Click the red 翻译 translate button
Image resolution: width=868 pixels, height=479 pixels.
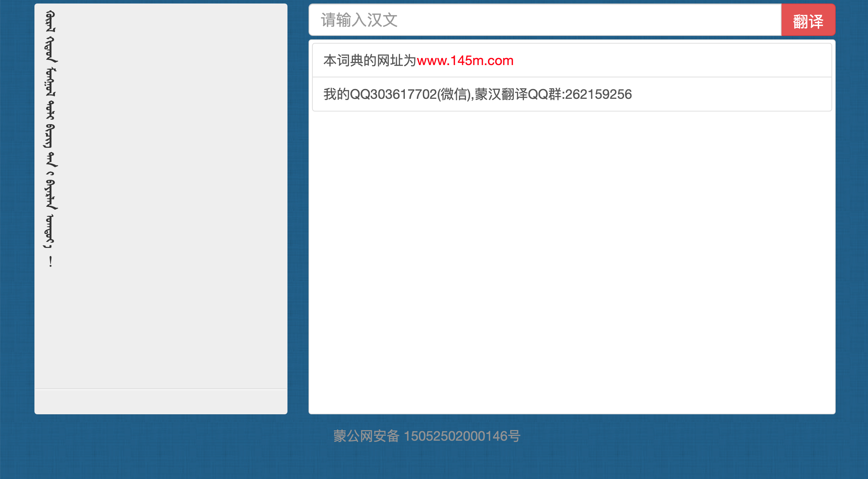click(x=808, y=20)
